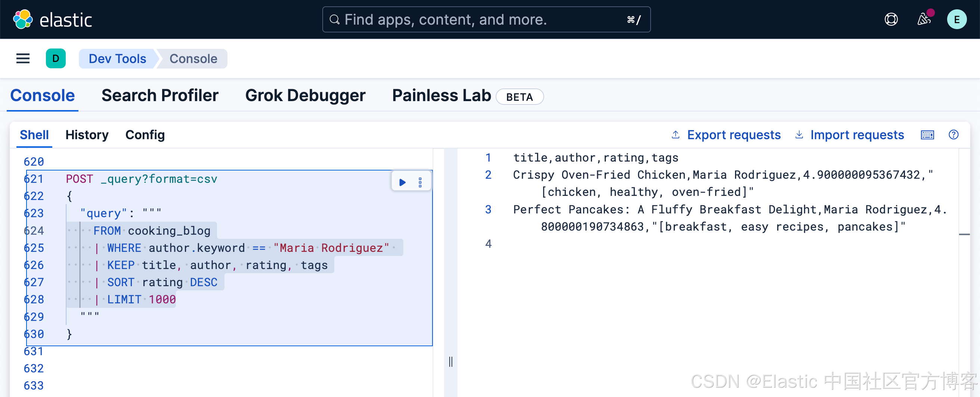This screenshot has width=980, height=397.
Task: Switch to the Search Profiler tab
Action: (x=160, y=96)
